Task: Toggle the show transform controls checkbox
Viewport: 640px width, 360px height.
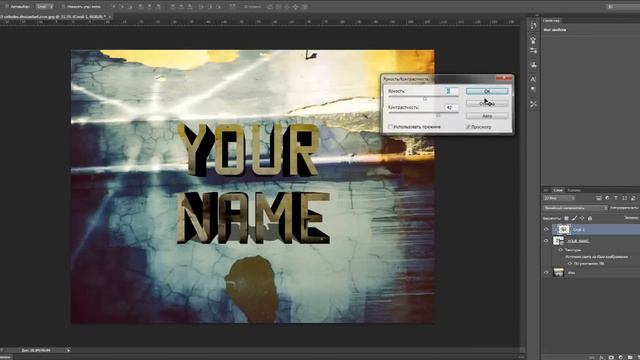Action: pyautogui.click(x=63, y=7)
